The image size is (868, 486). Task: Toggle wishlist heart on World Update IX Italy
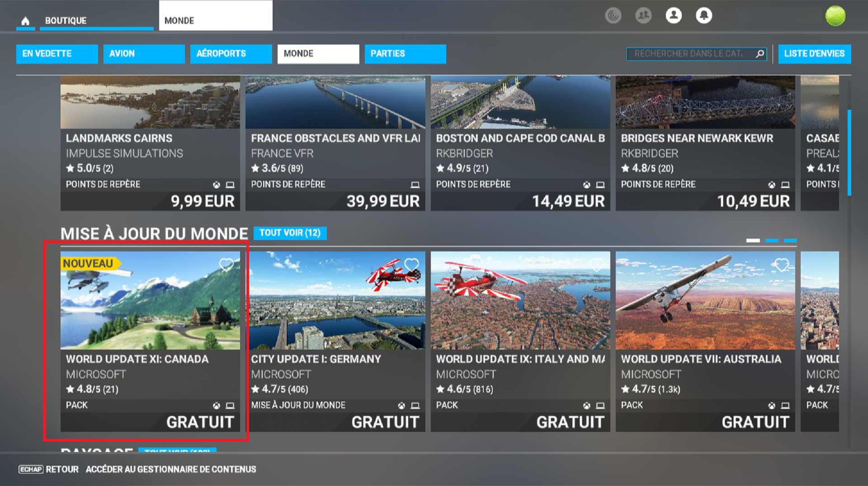click(x=596, y=264)
